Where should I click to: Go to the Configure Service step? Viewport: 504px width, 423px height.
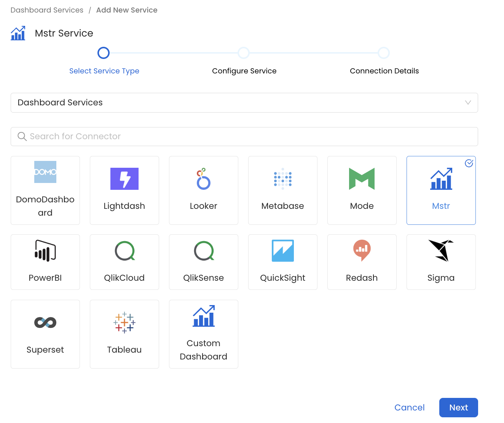[244, 53]
